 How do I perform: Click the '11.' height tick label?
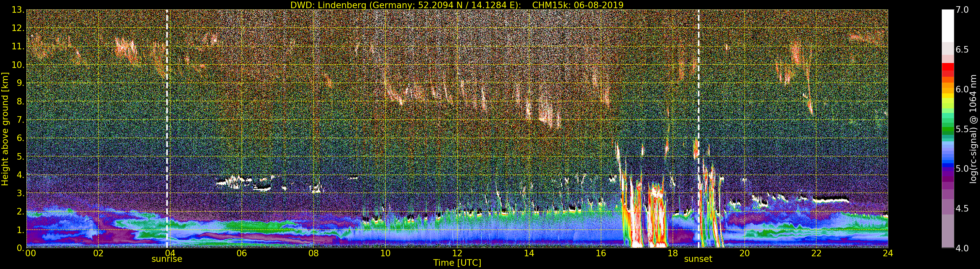18,46
